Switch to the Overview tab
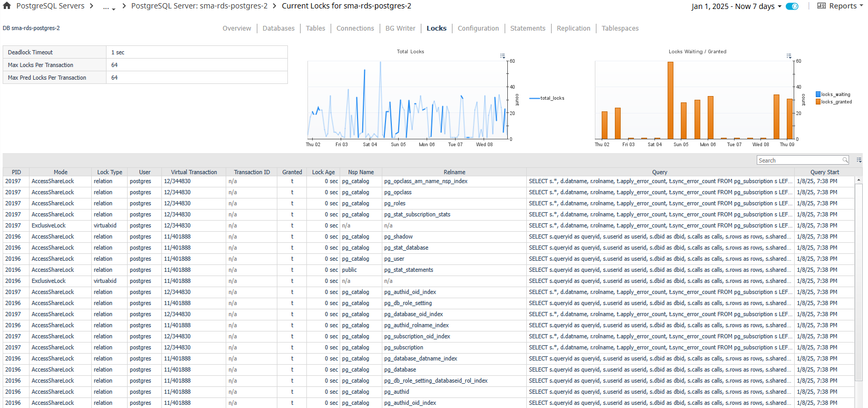This screenshot has height=408, width=868. 237,29
